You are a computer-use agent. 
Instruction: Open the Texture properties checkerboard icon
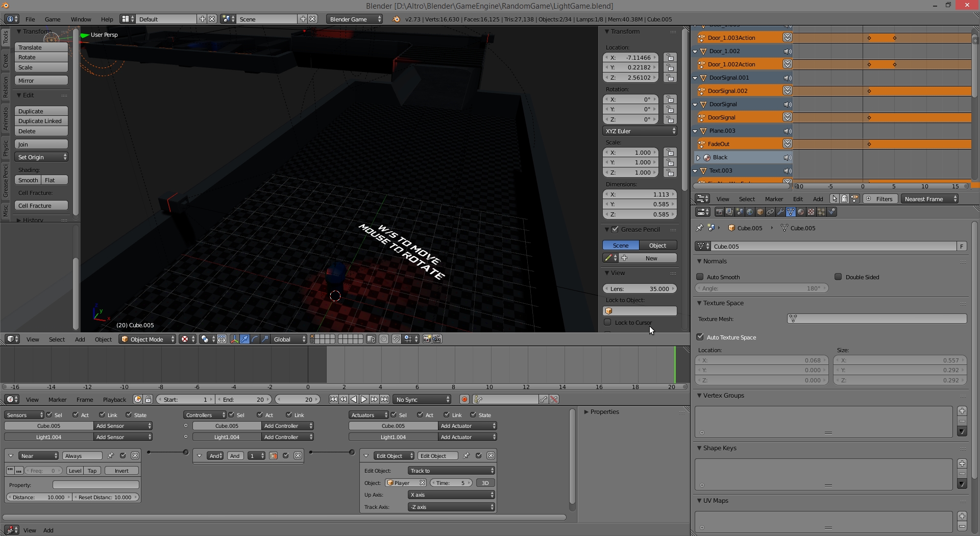[x=811, y=212]
